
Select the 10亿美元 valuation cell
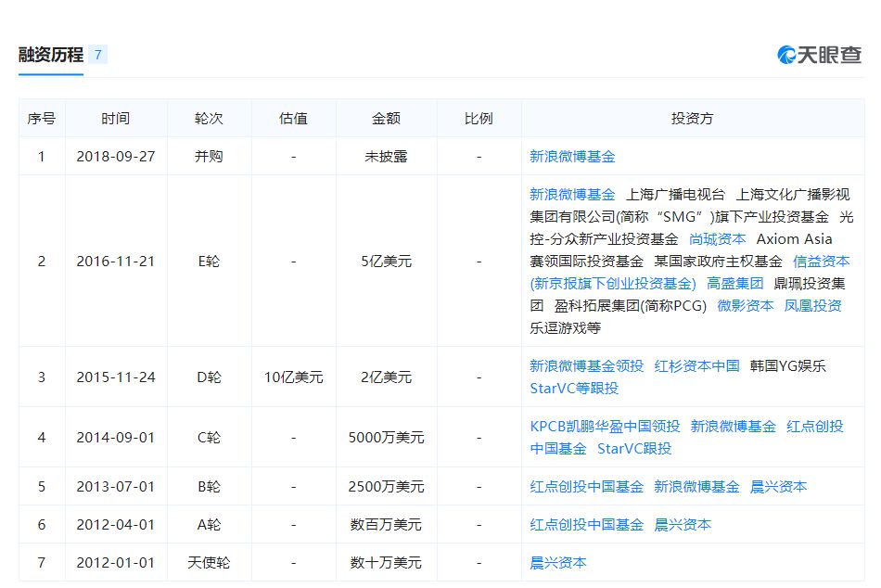click(293, 377)
